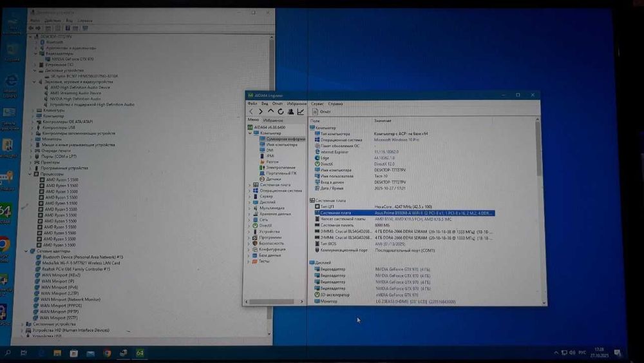644x363 pixels.
Task: Collapse Процессоры in Device Manager
Action: [30, 174]
